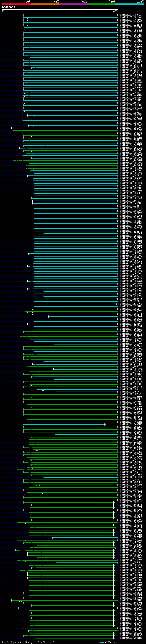Select the UniRef100_P08991 label
This screenshot has height=644, width=146.
pyautogui.click(x=131, y=291)
